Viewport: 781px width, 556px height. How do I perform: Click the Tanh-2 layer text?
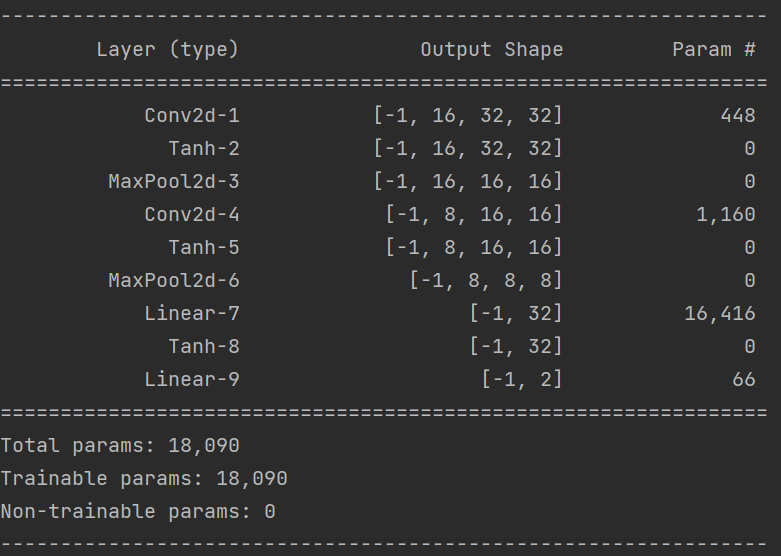pyautogui.click(x=204, y=148)
